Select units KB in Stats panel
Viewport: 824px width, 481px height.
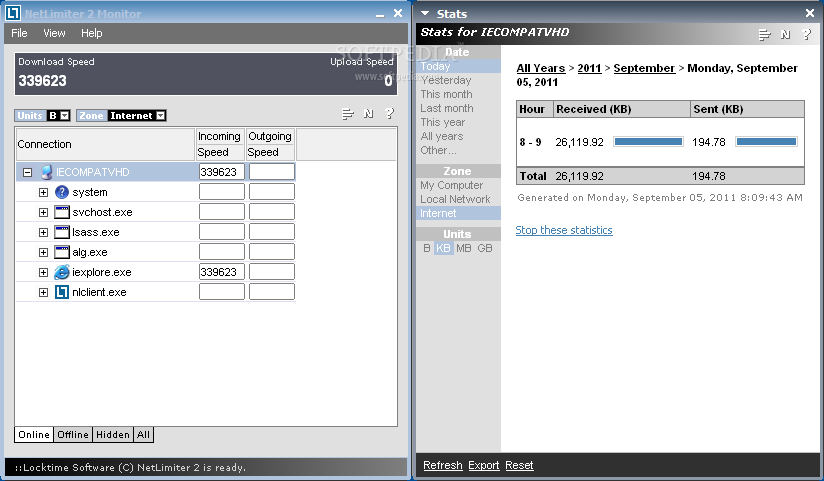click(x=443, y=248)
